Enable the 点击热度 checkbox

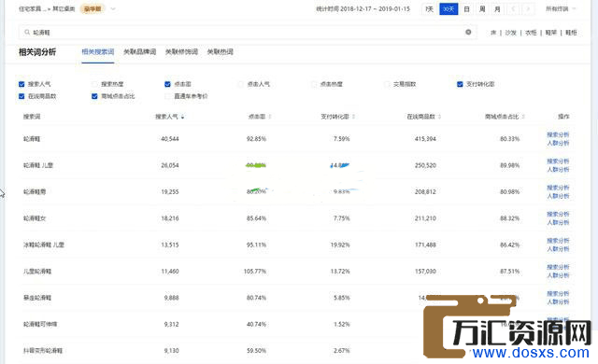coord(314,84)
